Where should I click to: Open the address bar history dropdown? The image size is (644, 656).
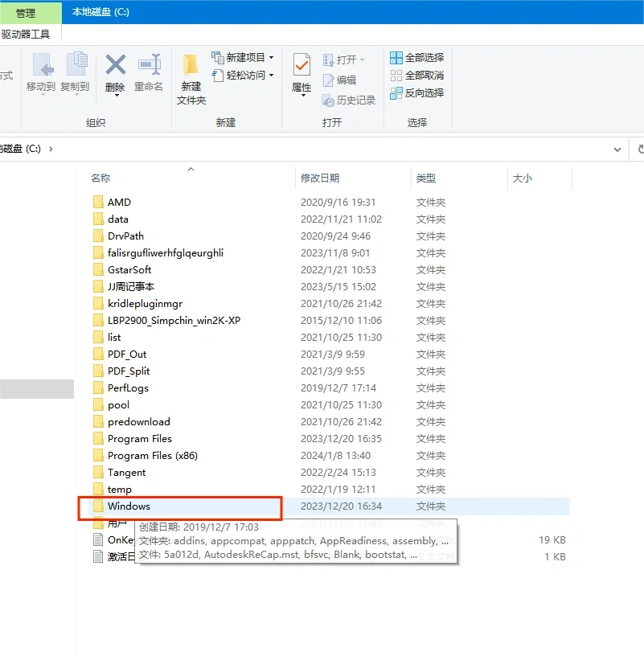tap(617, 149)
